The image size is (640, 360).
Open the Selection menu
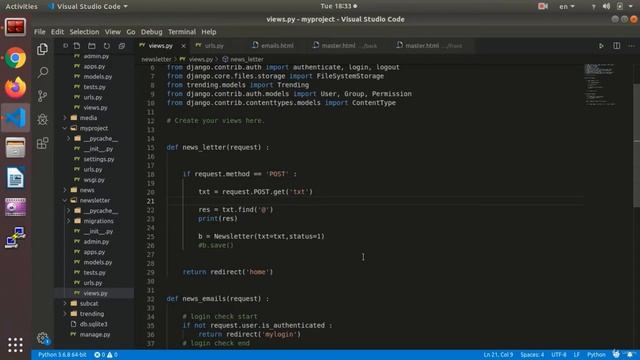point(84,32)
